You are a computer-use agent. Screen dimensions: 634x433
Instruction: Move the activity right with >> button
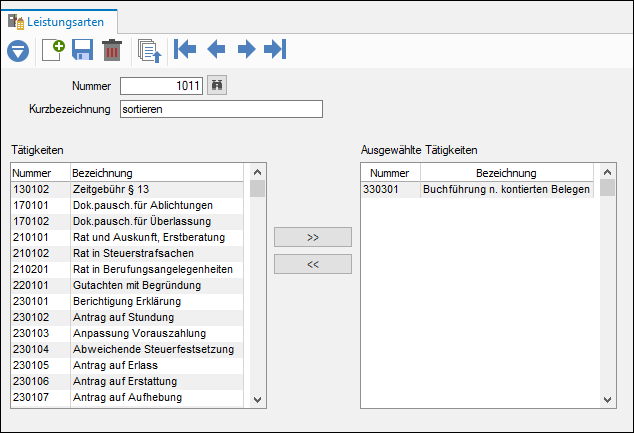pyautogui.click(x=313, y=237)
